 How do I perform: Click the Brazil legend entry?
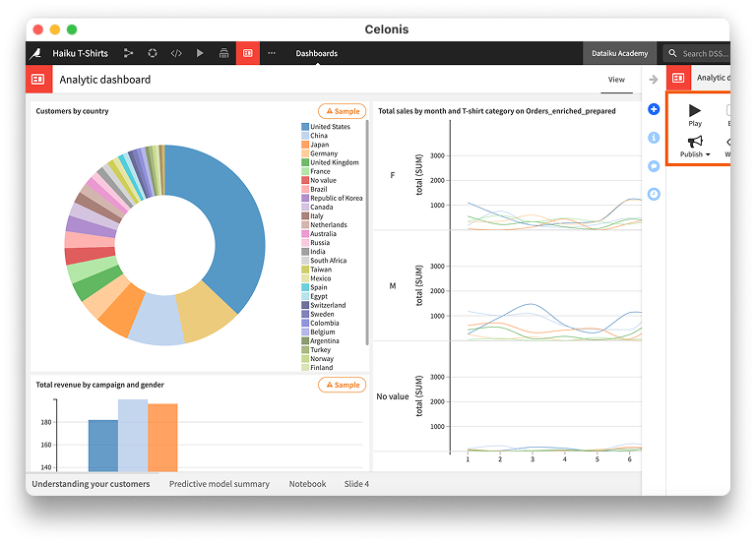tap(314, 189)
